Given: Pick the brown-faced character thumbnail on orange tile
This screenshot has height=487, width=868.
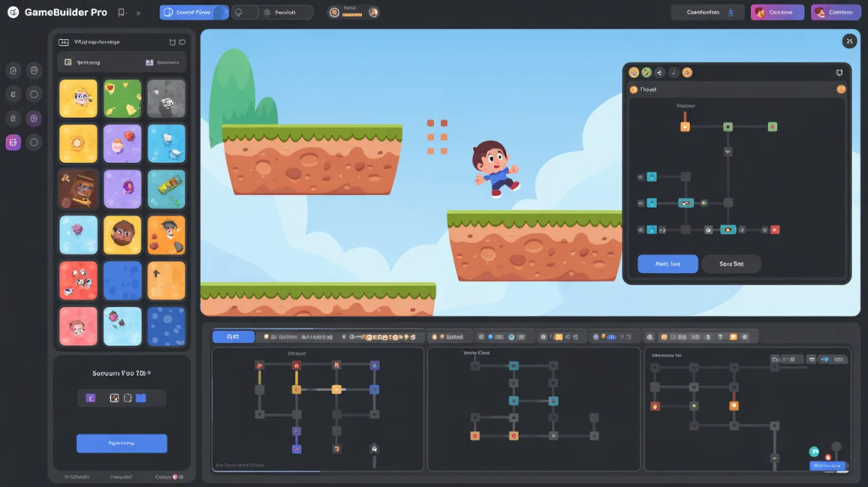Looking at the screenshot, I should click(122, 234).
